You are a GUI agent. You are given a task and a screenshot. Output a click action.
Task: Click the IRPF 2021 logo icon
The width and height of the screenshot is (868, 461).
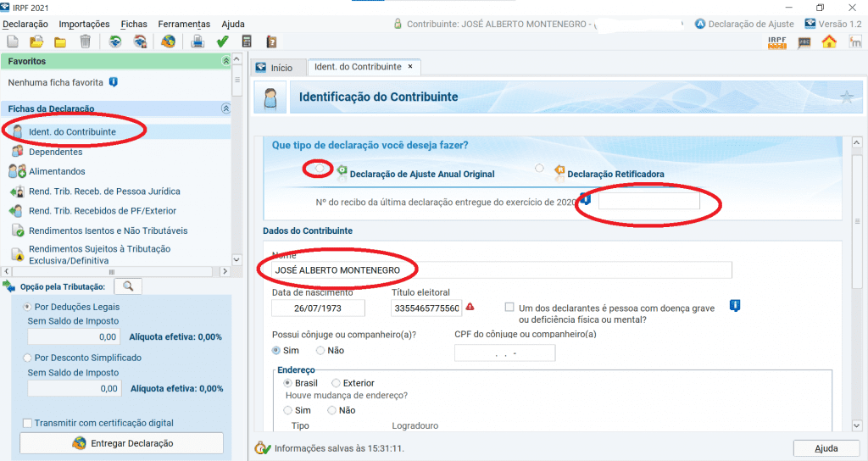[777, 42]
